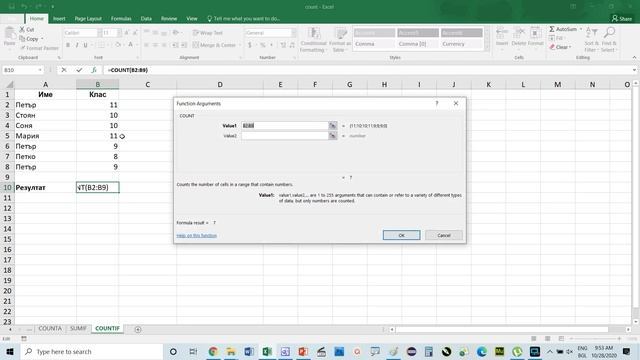
Task: Expand the AutoSum dropdown arrow
Action: pos(581,29)
